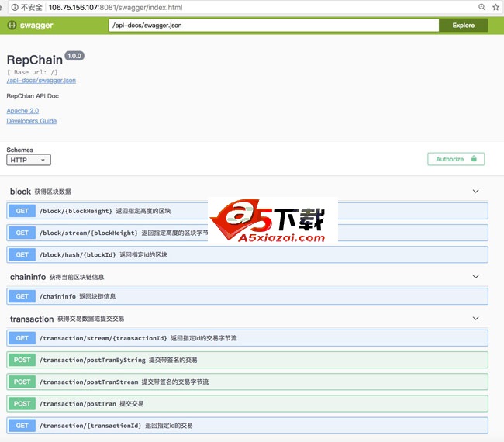504x442 pixels.
Task: Click the Authorize button
Action: (456, 159)
